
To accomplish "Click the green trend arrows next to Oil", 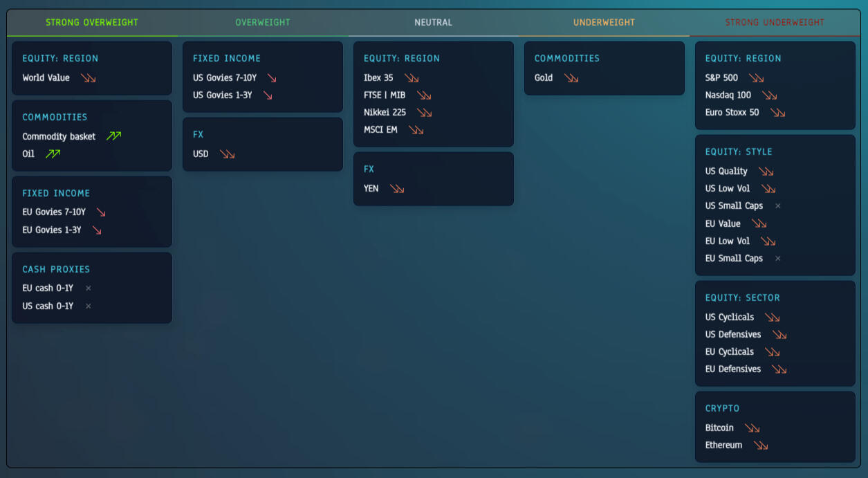I will coord(53,154).
